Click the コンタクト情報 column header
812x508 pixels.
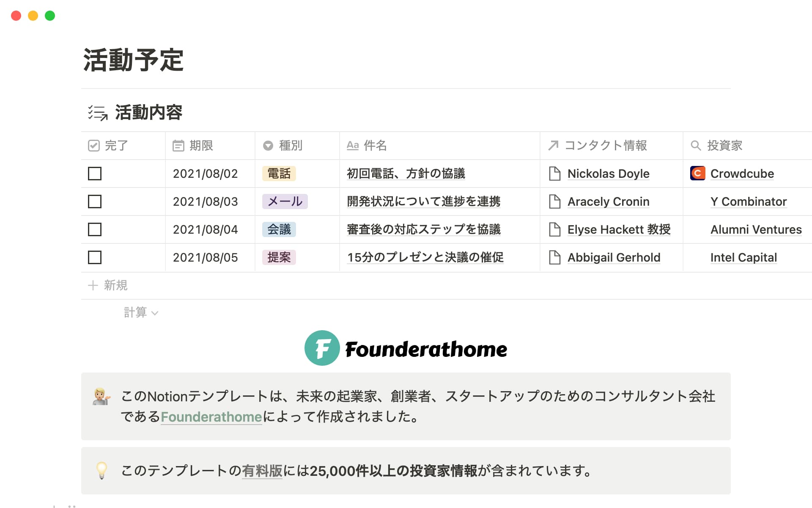(x=605, y=146)
